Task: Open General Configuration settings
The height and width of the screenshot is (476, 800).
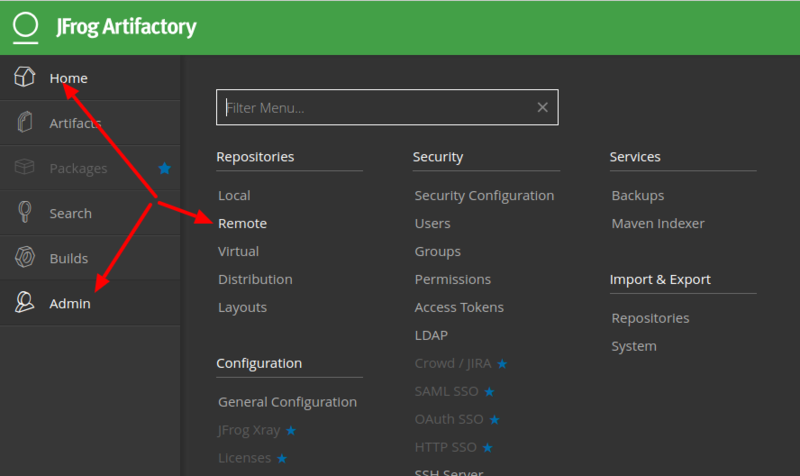Action: click(287, 402)
